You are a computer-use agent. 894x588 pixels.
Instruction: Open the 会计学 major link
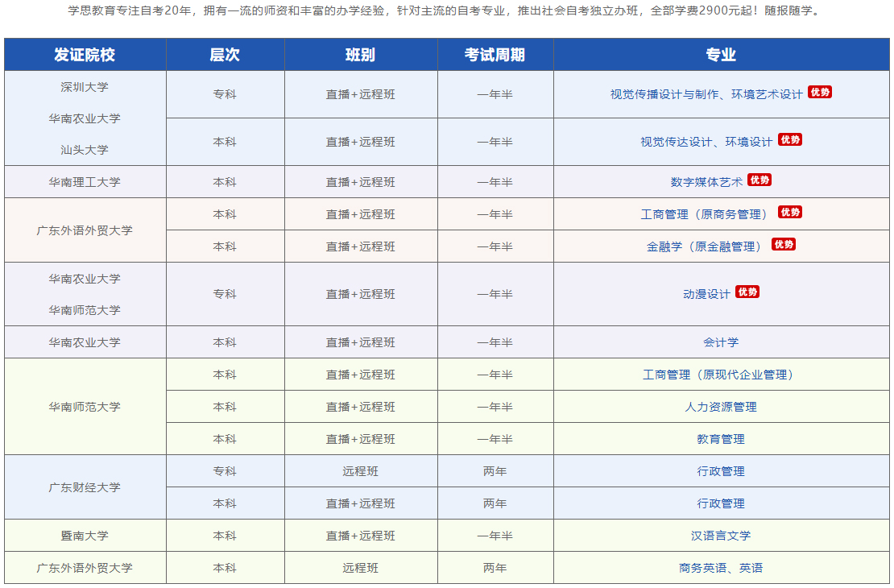(x=721, y=343)
